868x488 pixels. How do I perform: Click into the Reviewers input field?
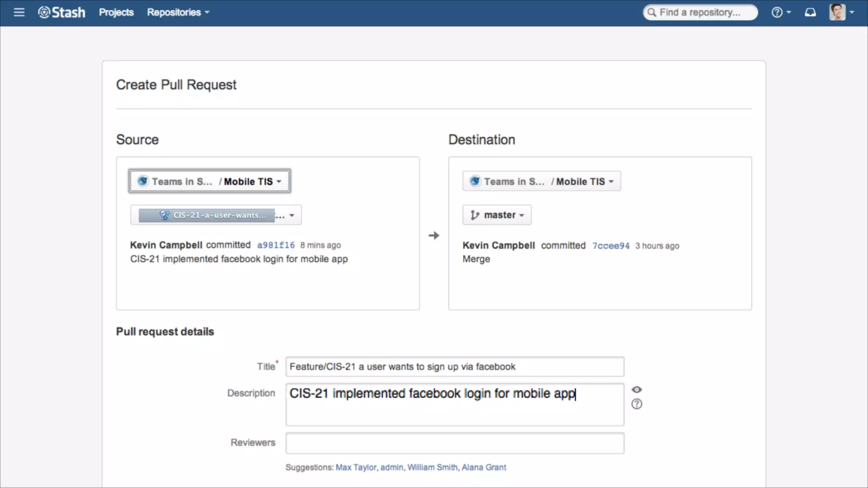(x=454, y=443)
